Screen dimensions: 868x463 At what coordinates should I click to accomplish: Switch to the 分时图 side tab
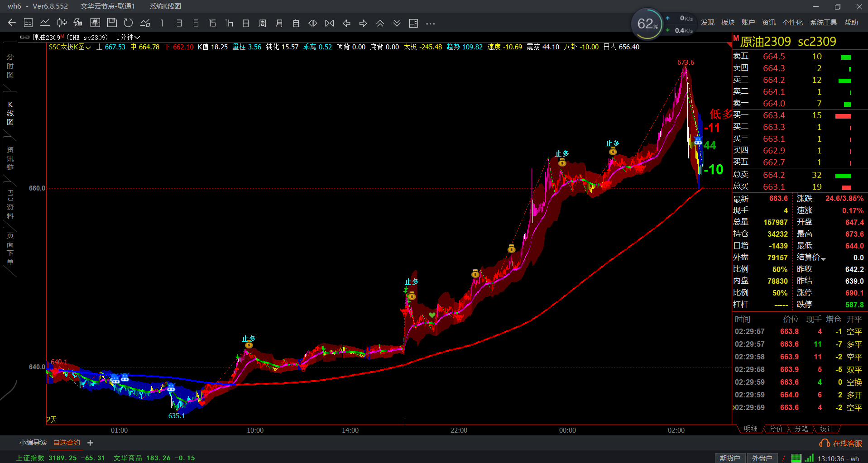tap(10, 66)
